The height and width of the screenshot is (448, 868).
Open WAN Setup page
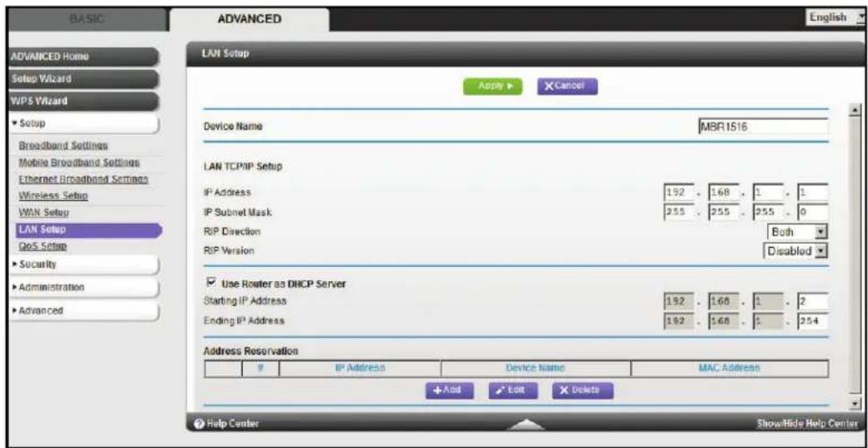[43, 213]
